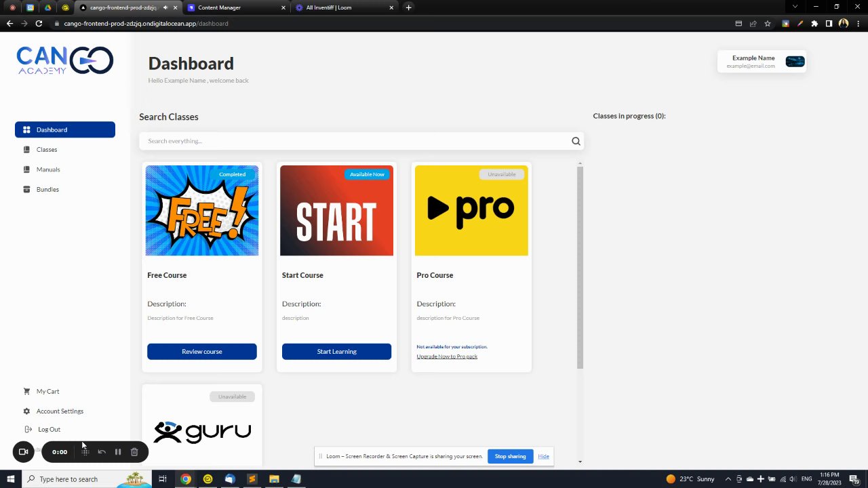Open Chrome from the taskbar

tap(185, 479)
